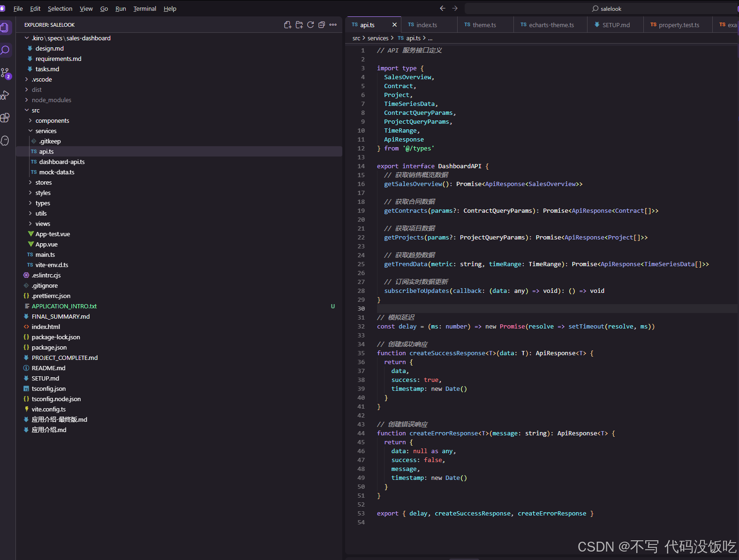Open the Explorer activity bar icon
This screenshot has width=739, height=560.
[x=5, y=27]
